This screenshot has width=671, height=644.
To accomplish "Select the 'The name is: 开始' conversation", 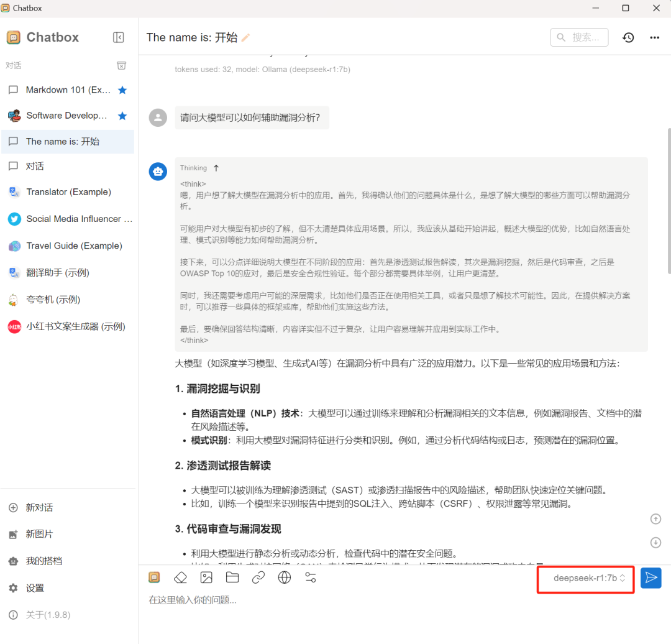I will 68,141.
